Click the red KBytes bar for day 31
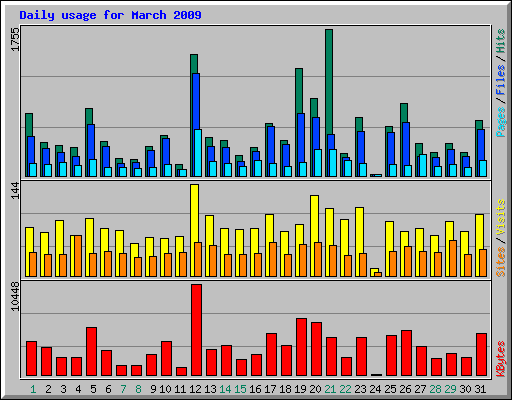The image size is (512, 400). (x=481, y=354)
